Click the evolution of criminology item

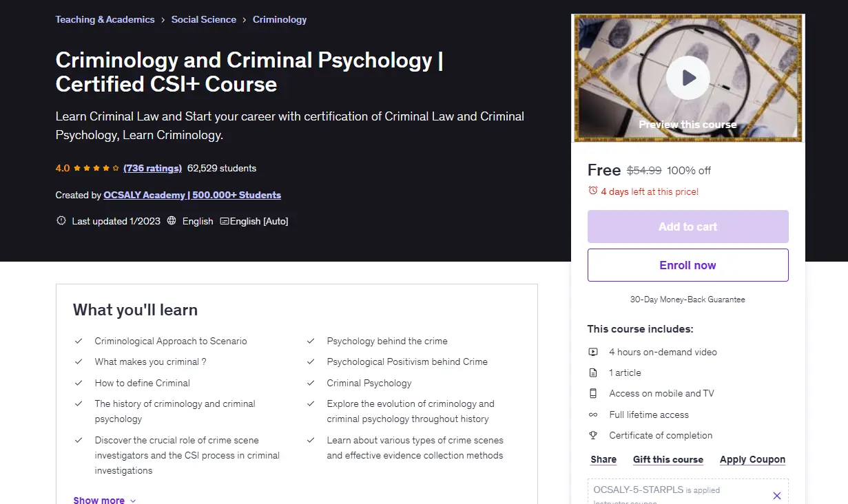(411, 411)
